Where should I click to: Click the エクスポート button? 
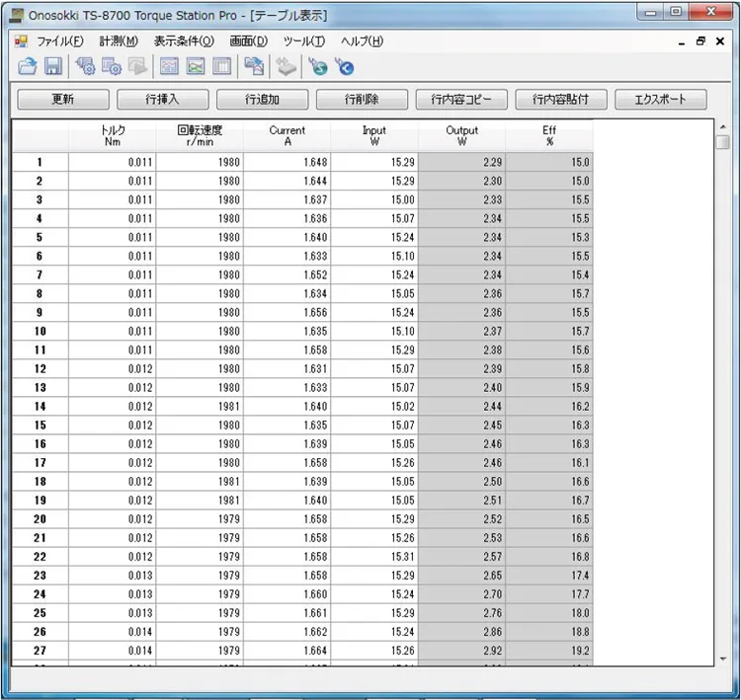tap(661, 99)
